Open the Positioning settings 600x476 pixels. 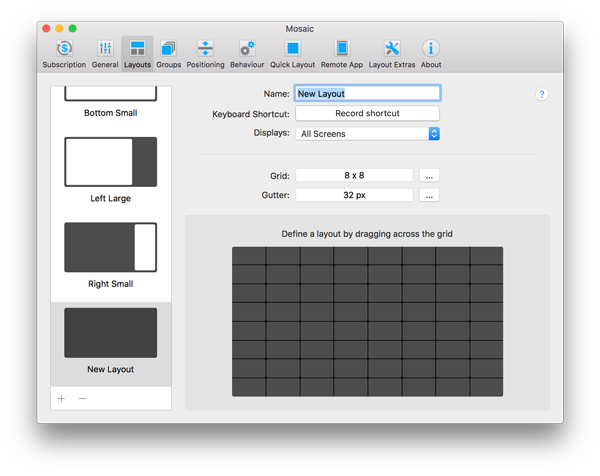click(205, 52)
